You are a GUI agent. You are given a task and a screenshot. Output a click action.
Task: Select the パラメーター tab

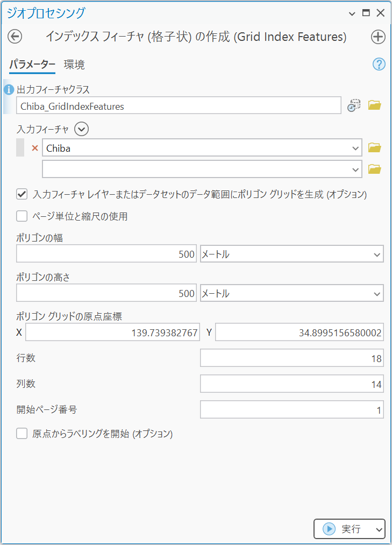[x=32, y=65]
